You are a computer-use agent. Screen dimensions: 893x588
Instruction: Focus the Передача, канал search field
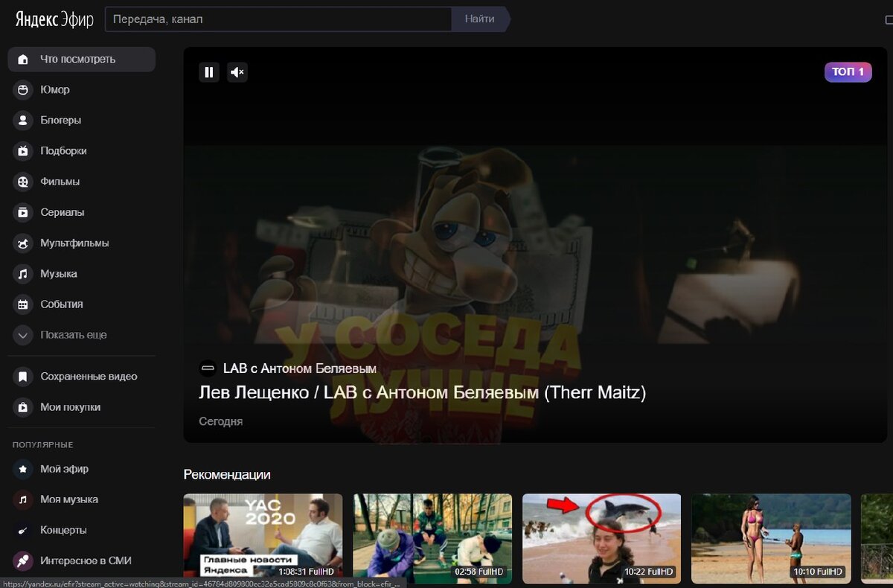point(278,19)
